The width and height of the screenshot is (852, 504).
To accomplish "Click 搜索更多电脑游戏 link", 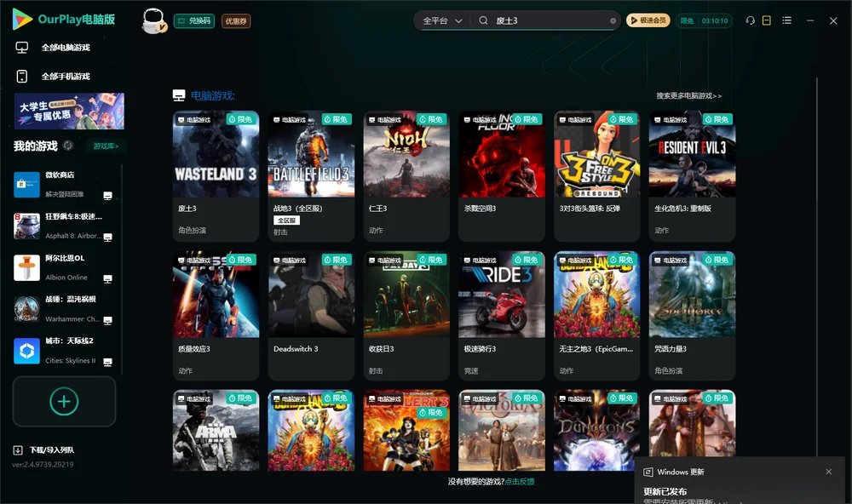I will 688,95.
